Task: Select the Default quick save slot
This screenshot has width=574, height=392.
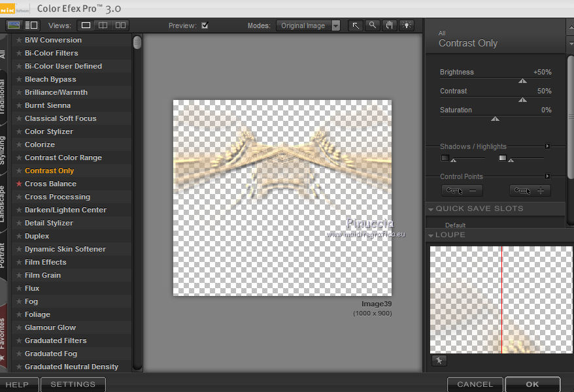Action: (456, 225)
